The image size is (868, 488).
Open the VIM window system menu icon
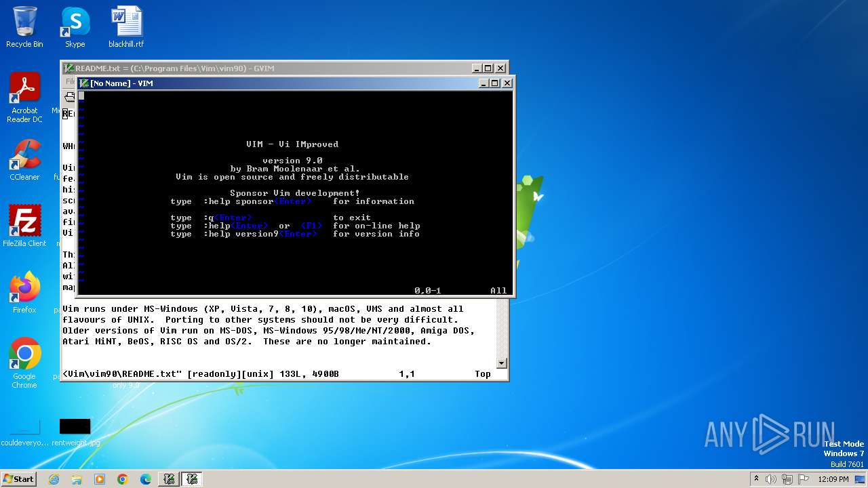pos(83,83)
